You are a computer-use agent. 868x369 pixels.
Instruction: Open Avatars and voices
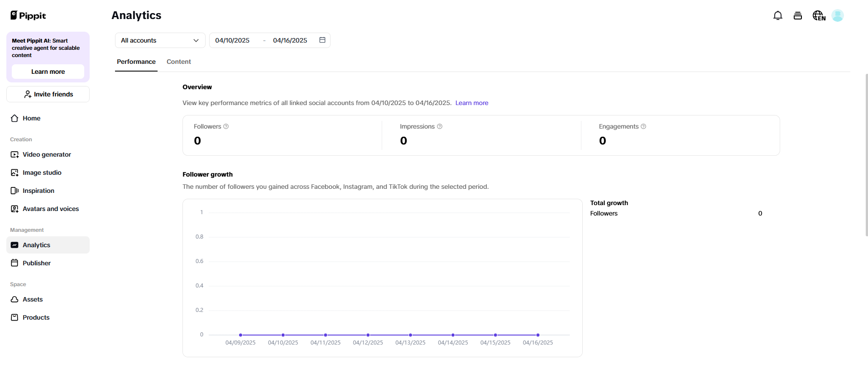click(48, 209)
